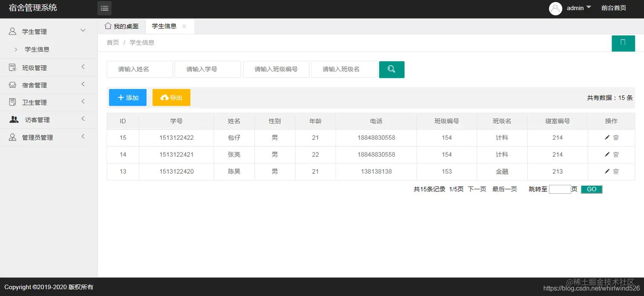Viewport: 644px width, 296px height.
Task: Click dorm number 213 cell
Action: 558,171
